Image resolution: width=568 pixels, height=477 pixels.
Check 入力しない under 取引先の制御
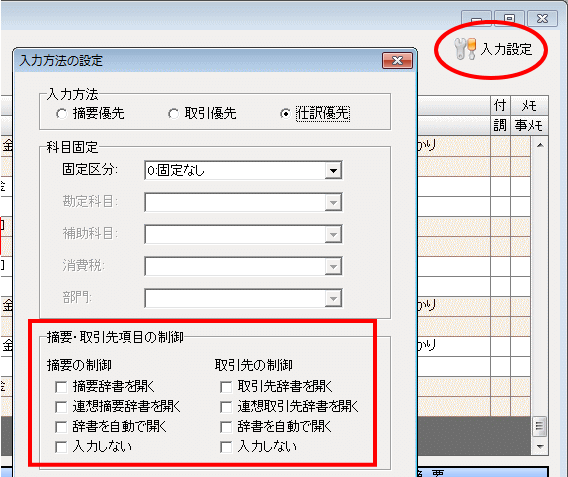[x=226, y=447]
